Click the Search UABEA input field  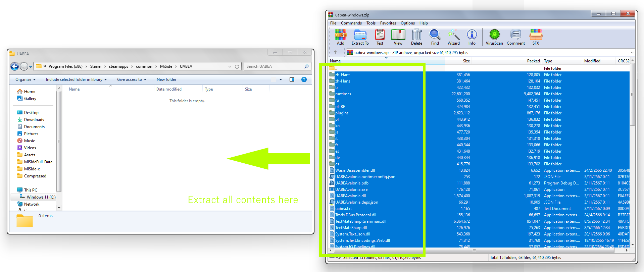(x=277, y=66)
